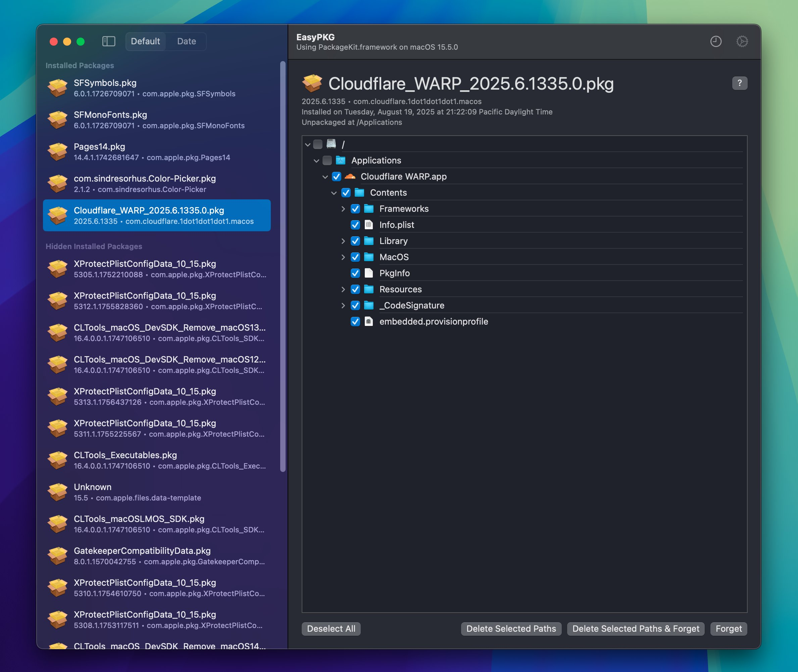This screenshot has height=672, width=798.
Task: Click Delete Selected Paths & Forget
Action: 635,629
